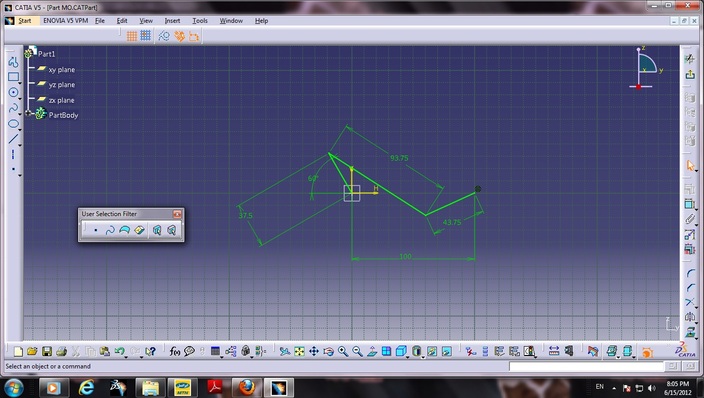Click the power input command field
This screenshot has width=704, height=398.
coord(586,367)
